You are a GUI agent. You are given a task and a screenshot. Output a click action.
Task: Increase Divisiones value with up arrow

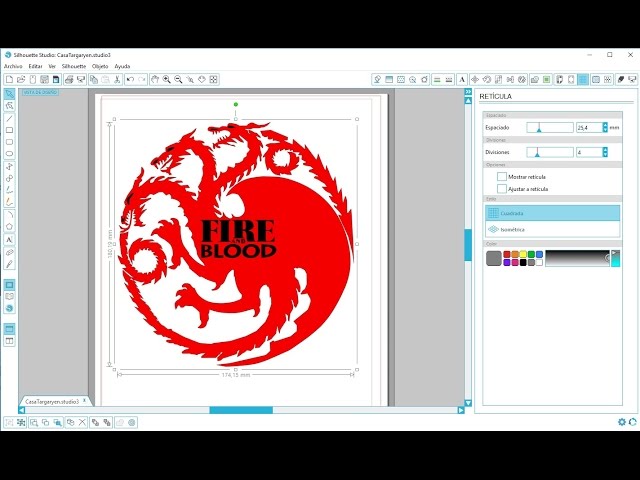coord(605,149)
